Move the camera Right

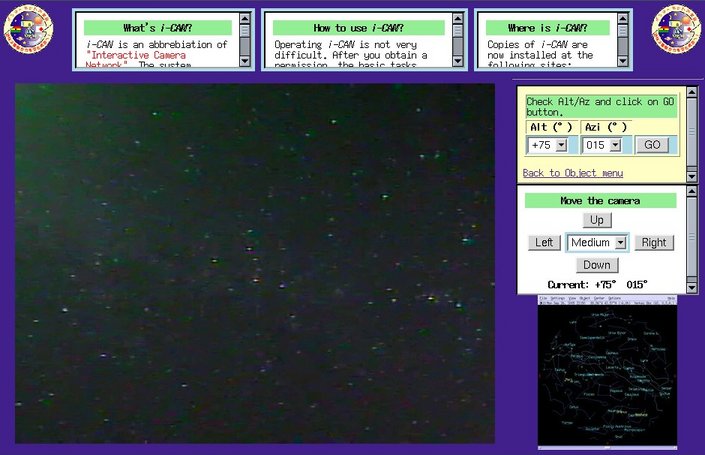(x=654, y=243)
